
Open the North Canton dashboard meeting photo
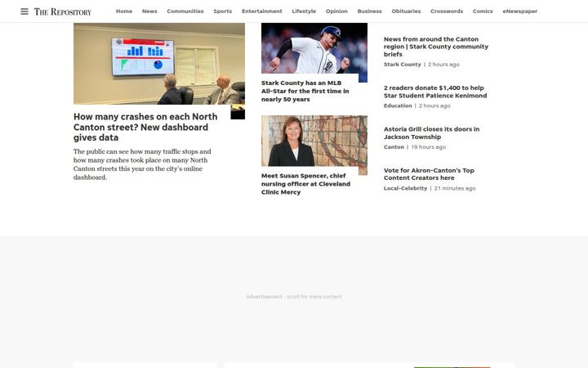click(x=159, y=64)
